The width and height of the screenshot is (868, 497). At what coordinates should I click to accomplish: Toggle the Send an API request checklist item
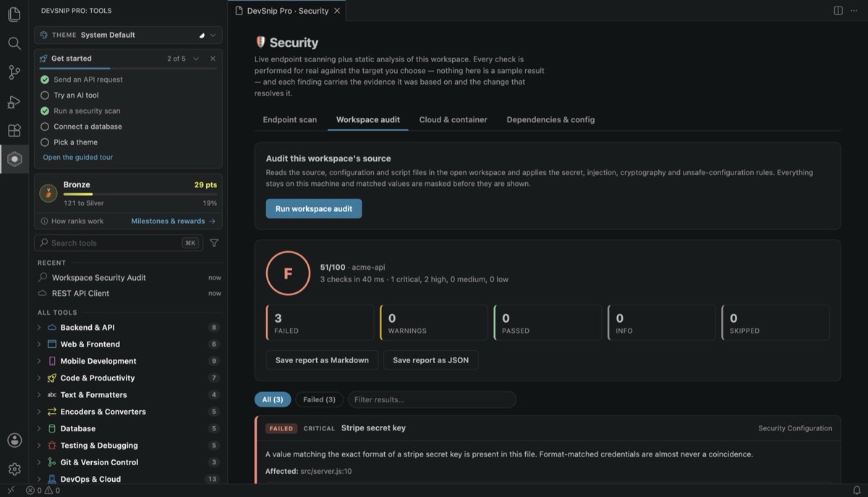(45, 80)
